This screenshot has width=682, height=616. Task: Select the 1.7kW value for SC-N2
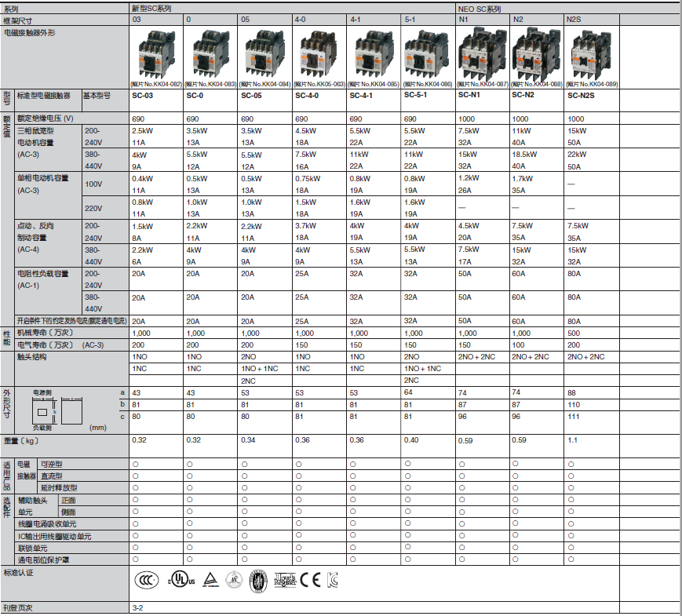523,179
